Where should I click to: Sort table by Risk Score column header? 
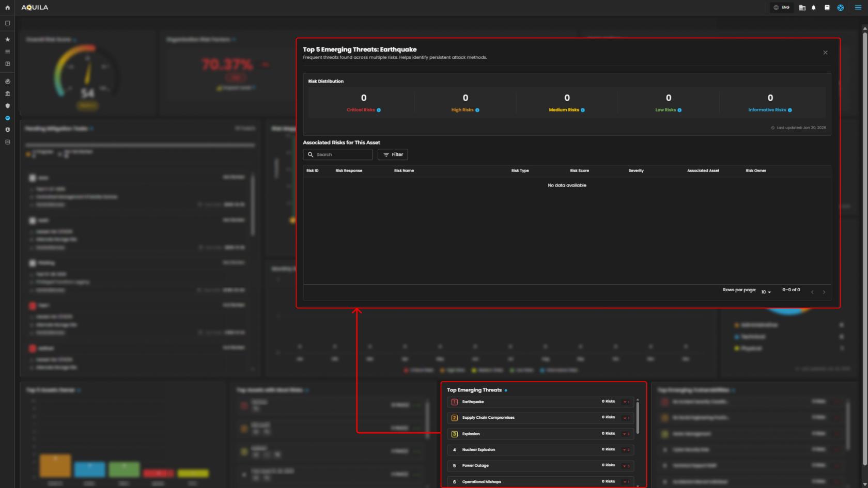[579, 170]
